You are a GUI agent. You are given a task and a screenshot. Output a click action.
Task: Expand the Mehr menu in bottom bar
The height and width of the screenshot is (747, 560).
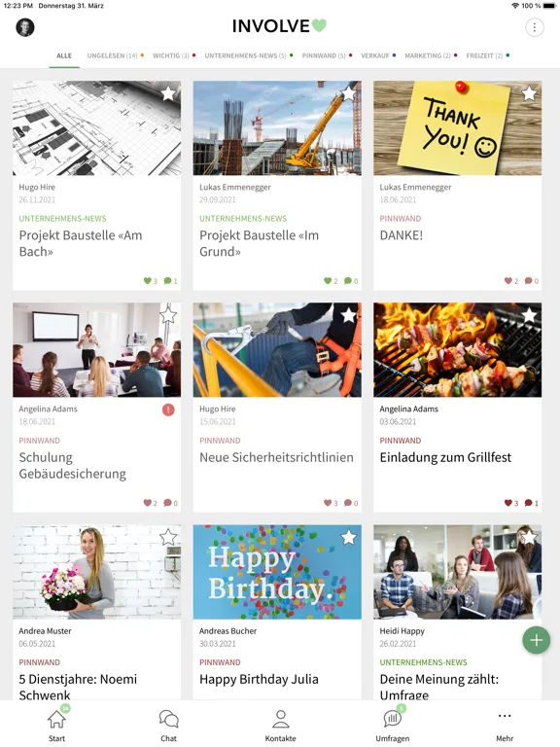pos(505,725)
